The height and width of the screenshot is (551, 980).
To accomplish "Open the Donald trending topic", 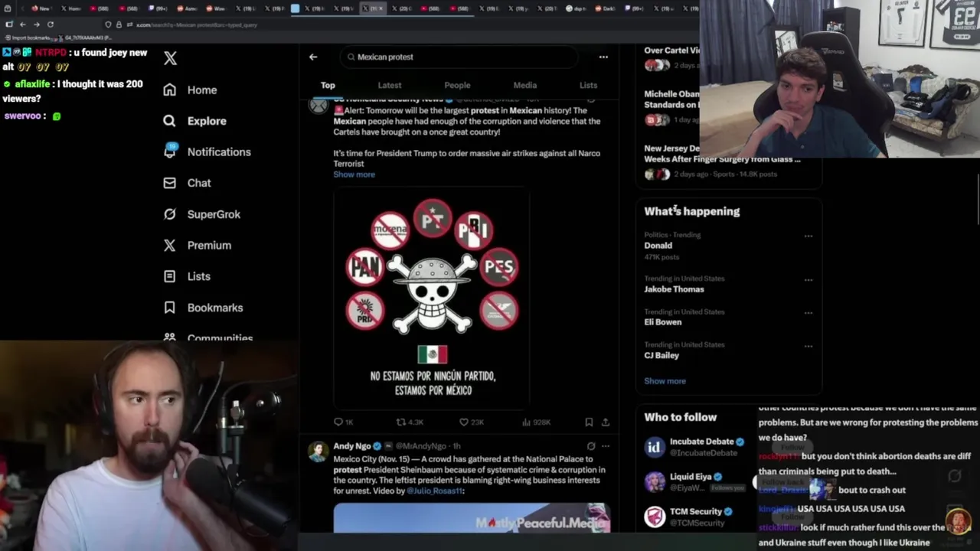I will coord(658,246).
